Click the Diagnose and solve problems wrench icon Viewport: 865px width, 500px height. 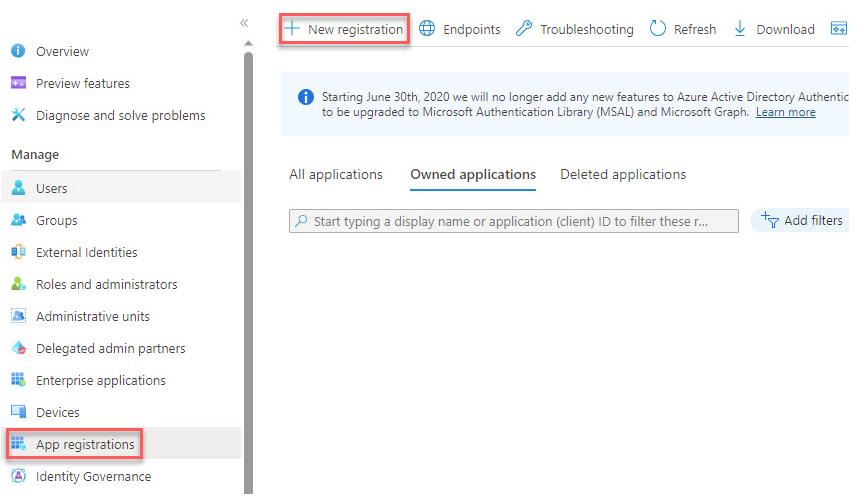point(18,115)
